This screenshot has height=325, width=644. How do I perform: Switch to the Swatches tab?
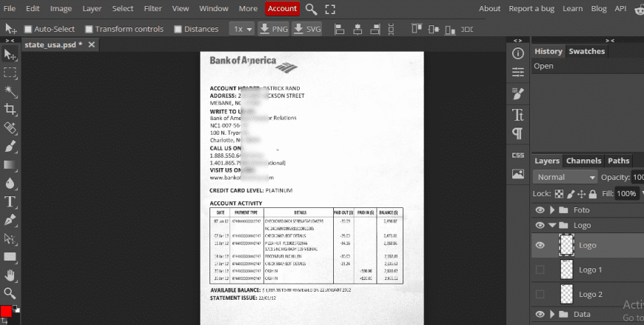pos(586,51)
